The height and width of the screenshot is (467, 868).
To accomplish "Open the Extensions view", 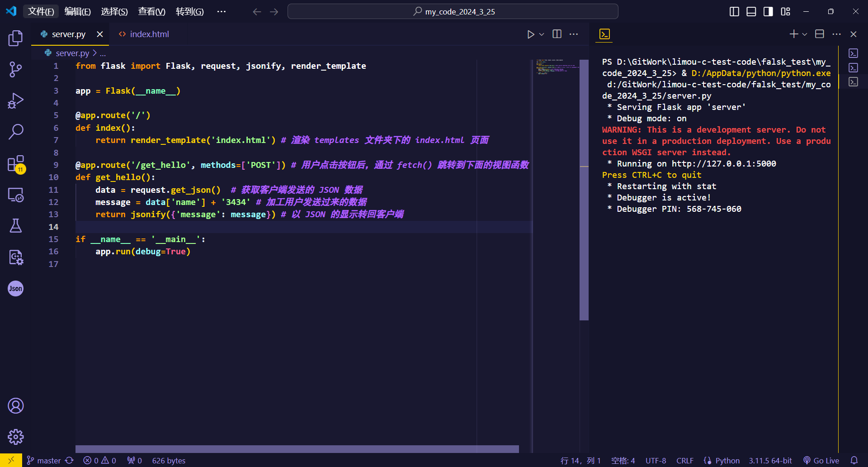I will [x=15, y=164].
